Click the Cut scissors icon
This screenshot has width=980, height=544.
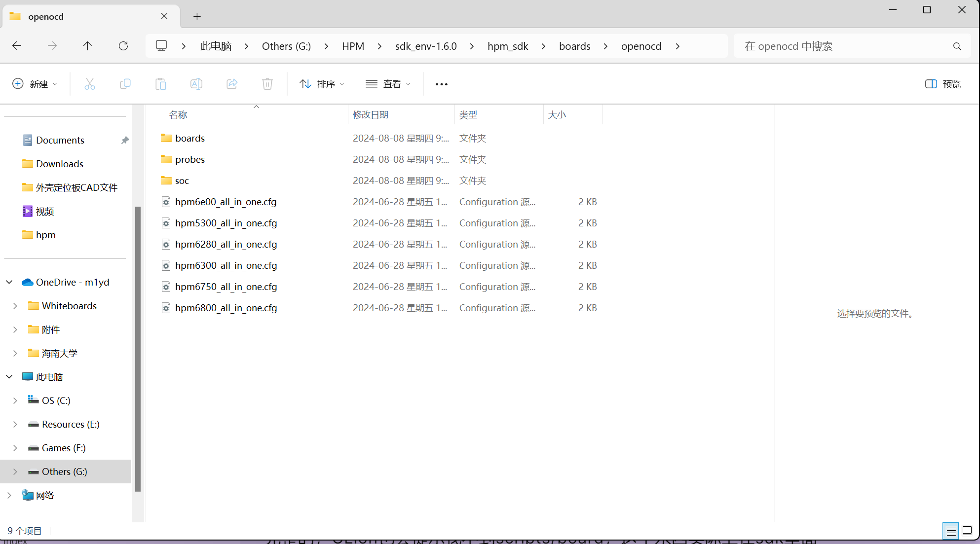click(x=89, y=84)
